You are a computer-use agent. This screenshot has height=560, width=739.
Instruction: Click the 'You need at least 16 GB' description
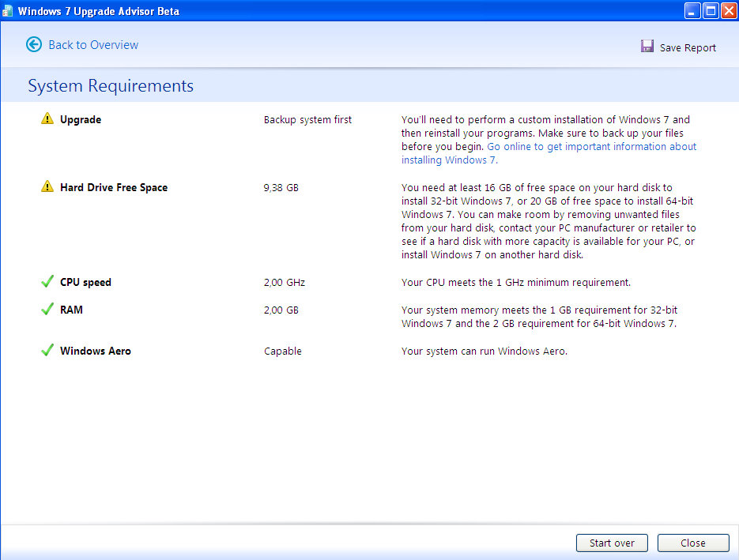pyautogui.click(x=549, y=221)
